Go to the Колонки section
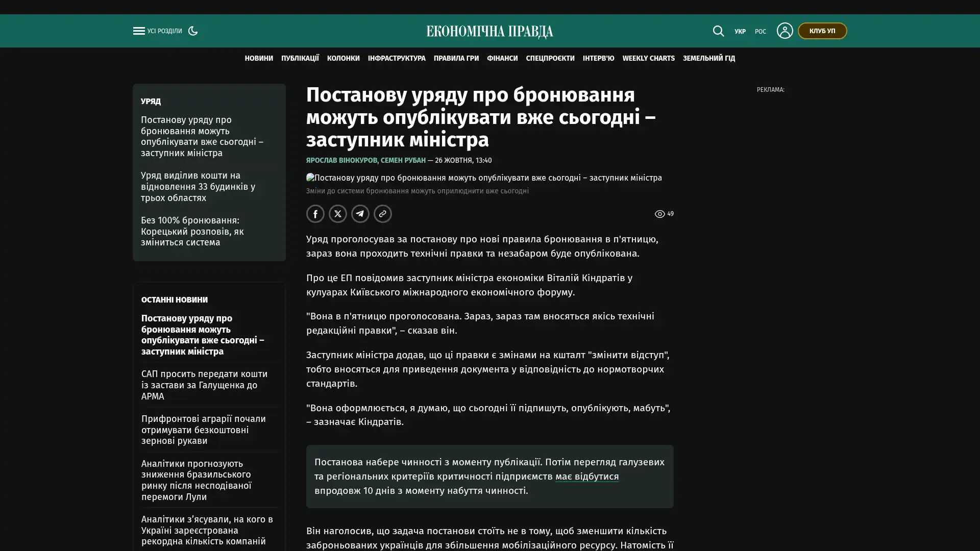Screen dimensions: 980x551 344,59
